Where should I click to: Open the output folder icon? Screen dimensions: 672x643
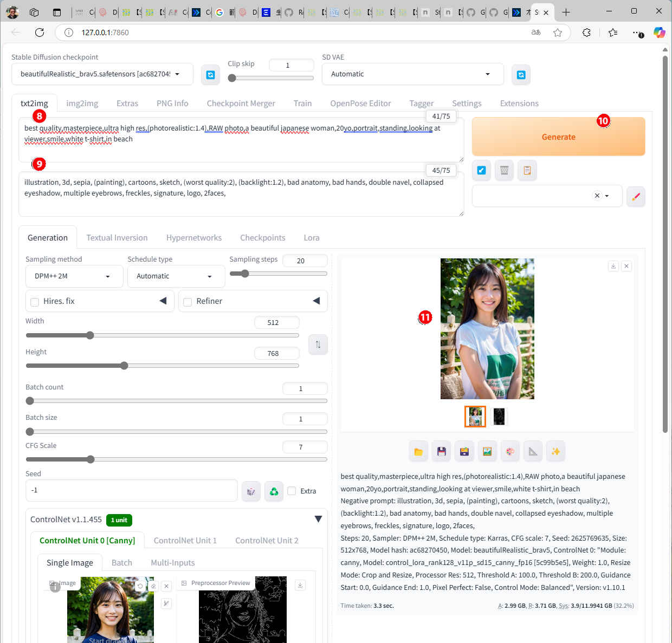pos(418,452)
